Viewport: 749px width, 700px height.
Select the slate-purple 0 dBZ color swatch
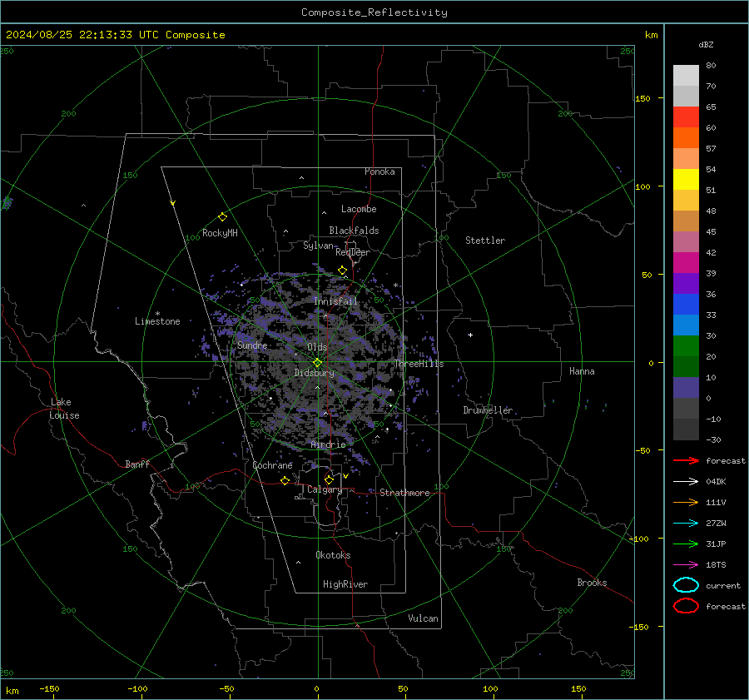(x=686, y=388)
